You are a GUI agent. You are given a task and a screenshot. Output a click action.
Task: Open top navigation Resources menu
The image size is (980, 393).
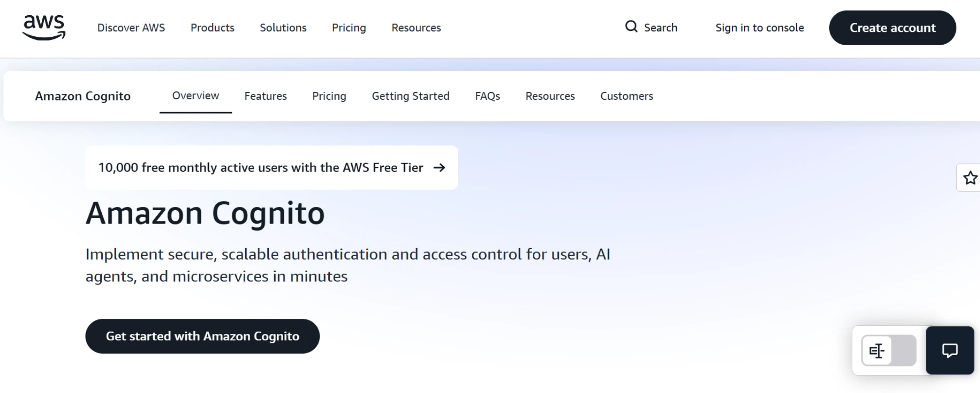point(416,28)
